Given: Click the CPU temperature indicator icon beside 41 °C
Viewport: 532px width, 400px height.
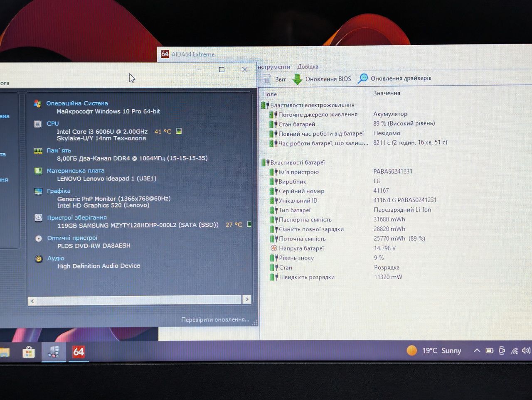Looking at the screenshot, I should coord(179,131).
